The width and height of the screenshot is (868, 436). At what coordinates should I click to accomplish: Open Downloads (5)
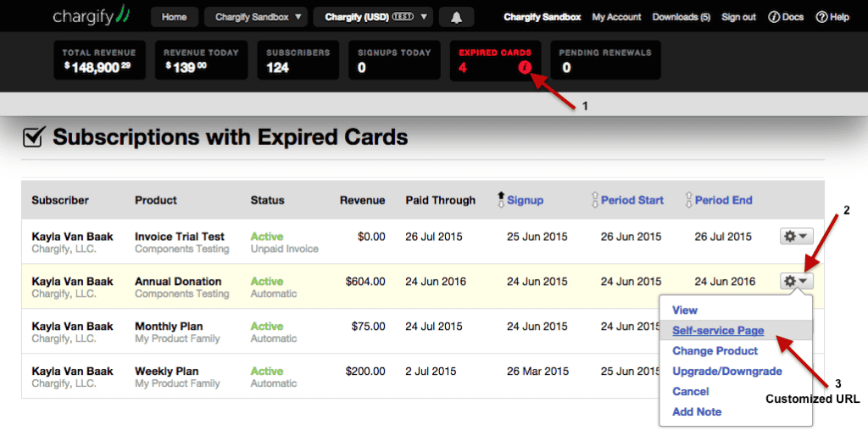(x=681, y=17)
